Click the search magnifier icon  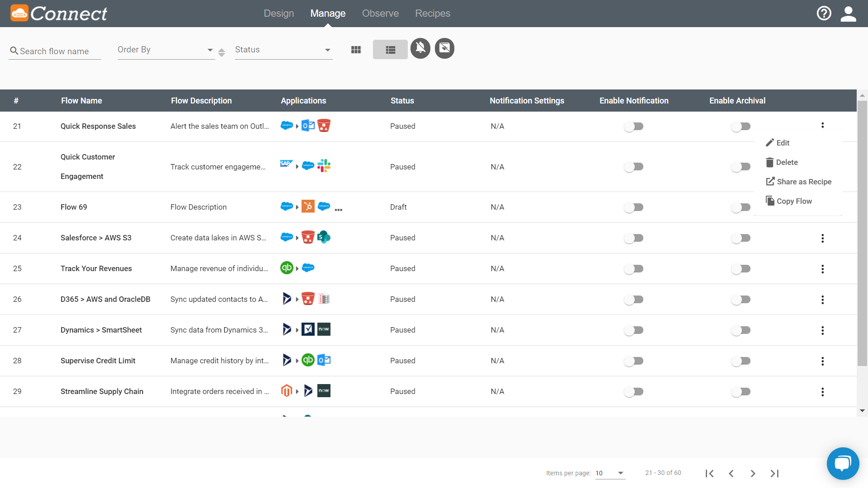14,51
